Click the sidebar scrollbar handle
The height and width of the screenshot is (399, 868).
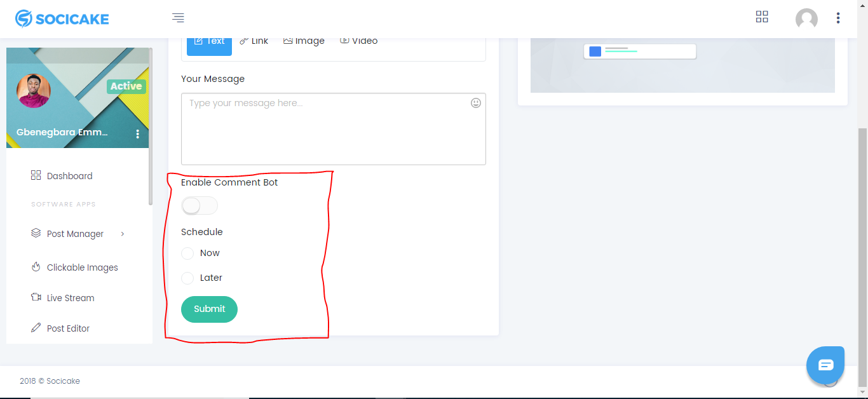[x=151, y=127]
